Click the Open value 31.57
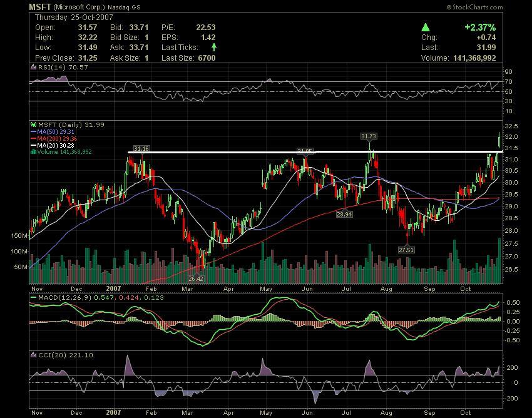The image size is (532, 418). [x=88, y=28]
